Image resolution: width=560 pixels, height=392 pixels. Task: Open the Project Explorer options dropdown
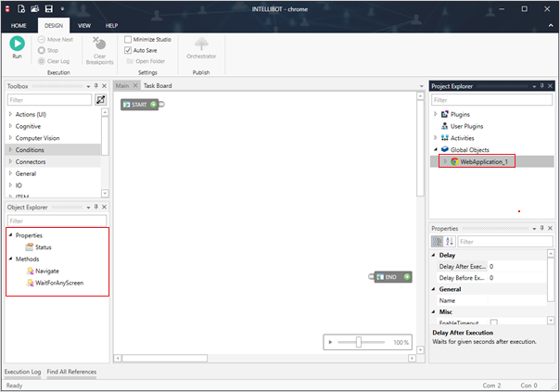tap(534, 86)
